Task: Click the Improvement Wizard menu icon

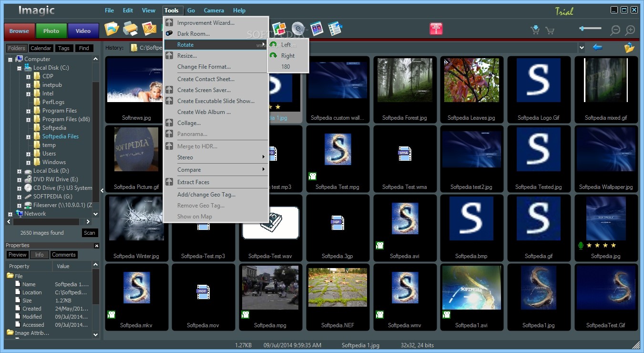Action: (169, 22)
